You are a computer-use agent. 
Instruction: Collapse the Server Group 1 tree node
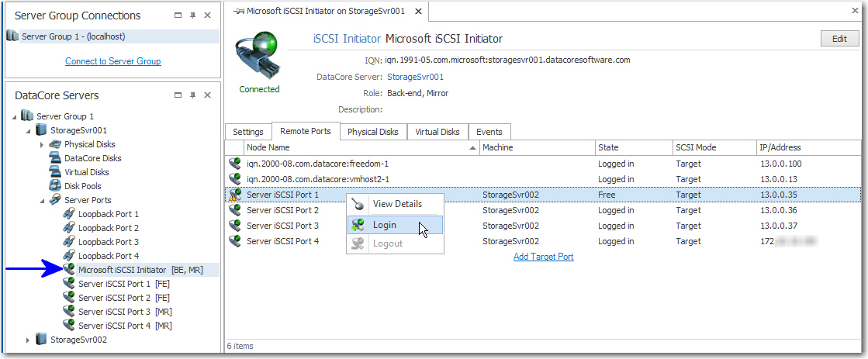[14, 117]
